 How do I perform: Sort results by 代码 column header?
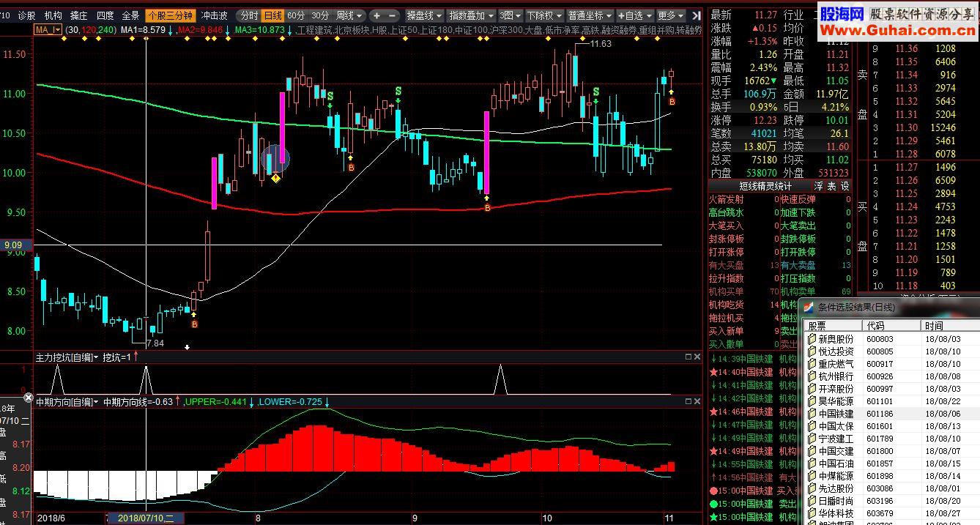(890, 326)
